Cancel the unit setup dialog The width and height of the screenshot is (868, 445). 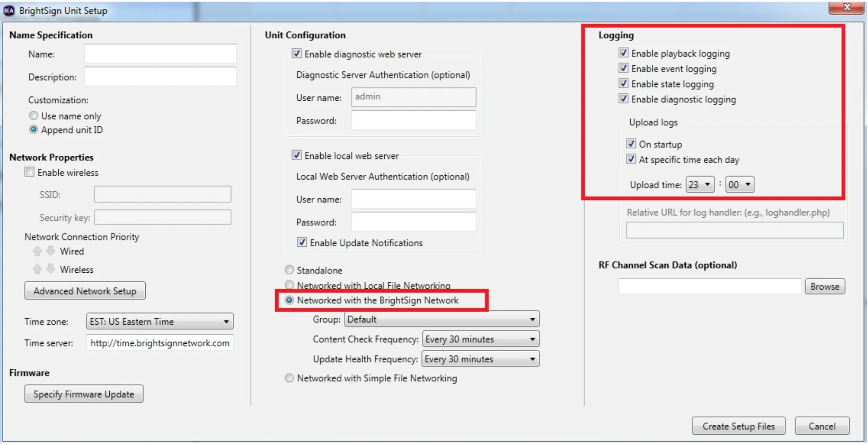tap(822, 426)
